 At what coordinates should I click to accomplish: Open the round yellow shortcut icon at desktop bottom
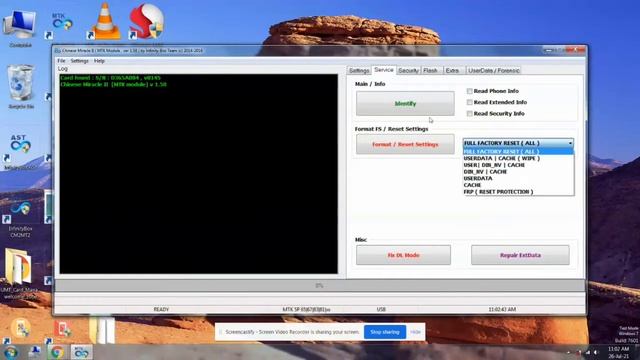[x=20, y=330]
